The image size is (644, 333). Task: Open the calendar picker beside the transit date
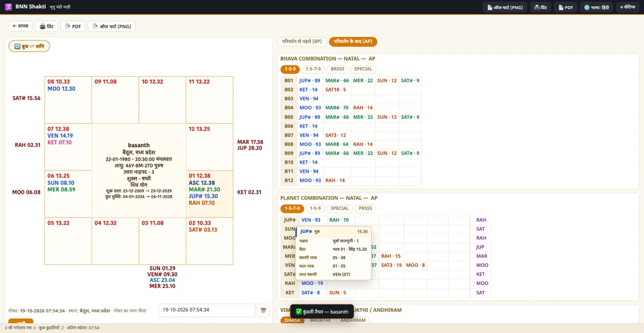(x=263, y=310)
